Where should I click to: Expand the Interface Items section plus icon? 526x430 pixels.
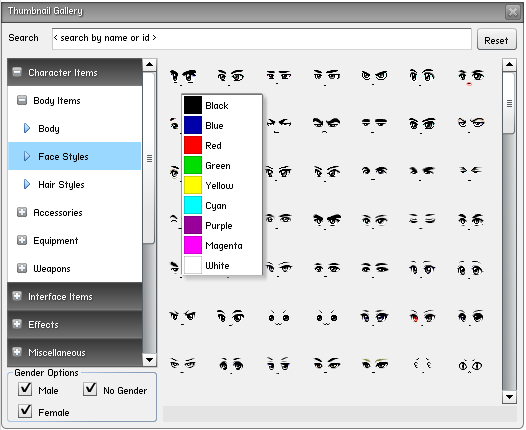[x=17, y=296]
